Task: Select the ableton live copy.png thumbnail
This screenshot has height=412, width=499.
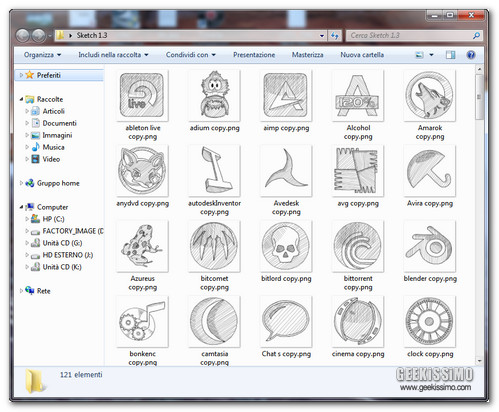Action: coord(142,95)
